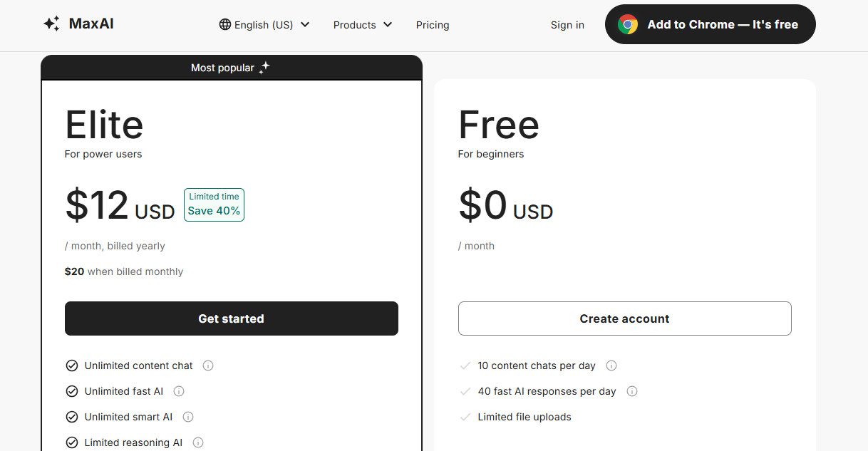Image resolution: width=868 pixels, height=451 pixels.
Task: Click the checkmark beside Unlimited smart AI
Action: click(72, 416)
